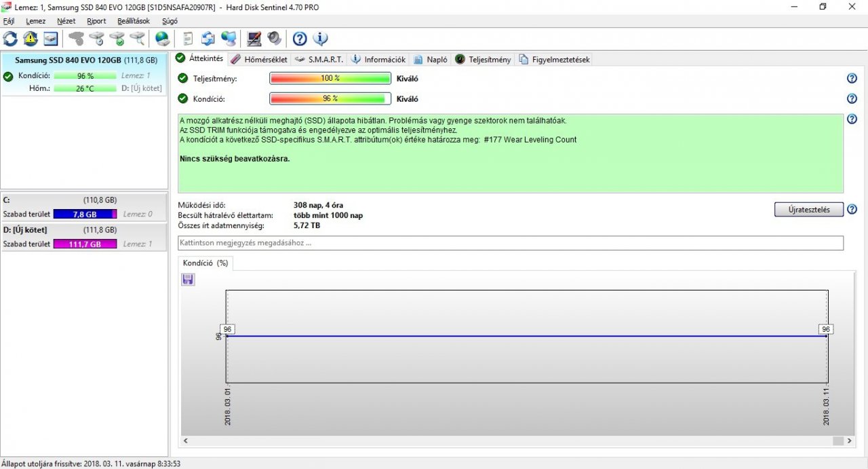The height and width of the screenshot is (469, 868).
Task: Click the D: free space 111,7 GB bar
Action: pyautogui.click(x=85, y=244)
